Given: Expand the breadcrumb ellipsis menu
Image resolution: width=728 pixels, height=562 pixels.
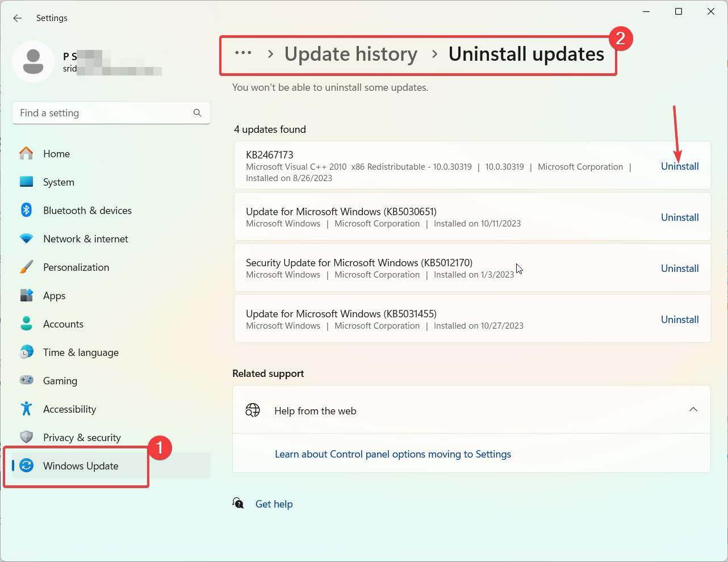Looking at the screenshot, I should click(x=243, y=53).
